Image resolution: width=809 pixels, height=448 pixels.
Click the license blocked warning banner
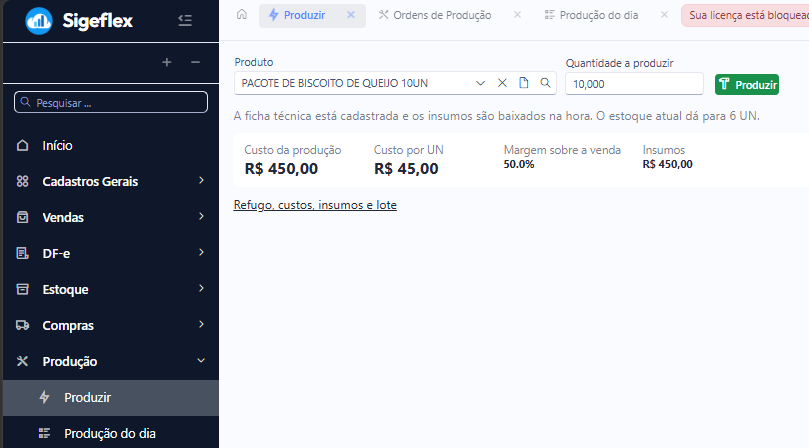pyautogui.click(x=745, y=15)
